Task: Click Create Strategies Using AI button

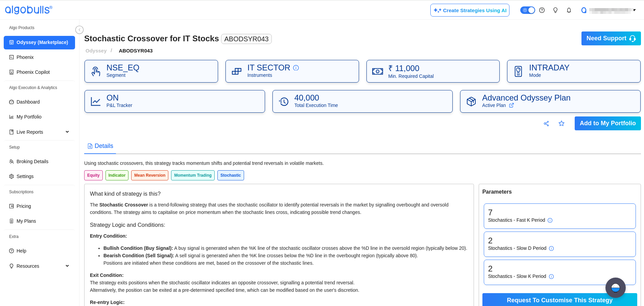Action: point(470,10)
